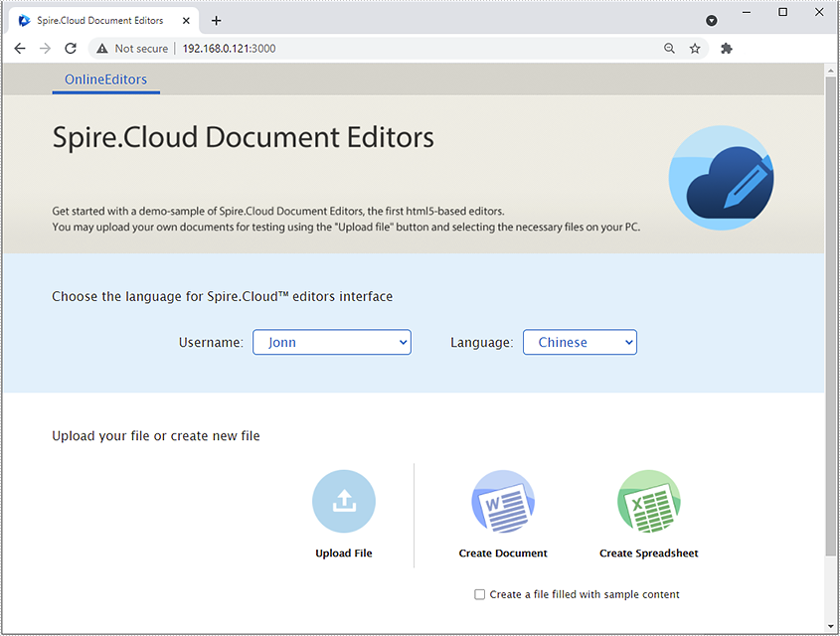Close the browser window

click(x=819, y=12)
